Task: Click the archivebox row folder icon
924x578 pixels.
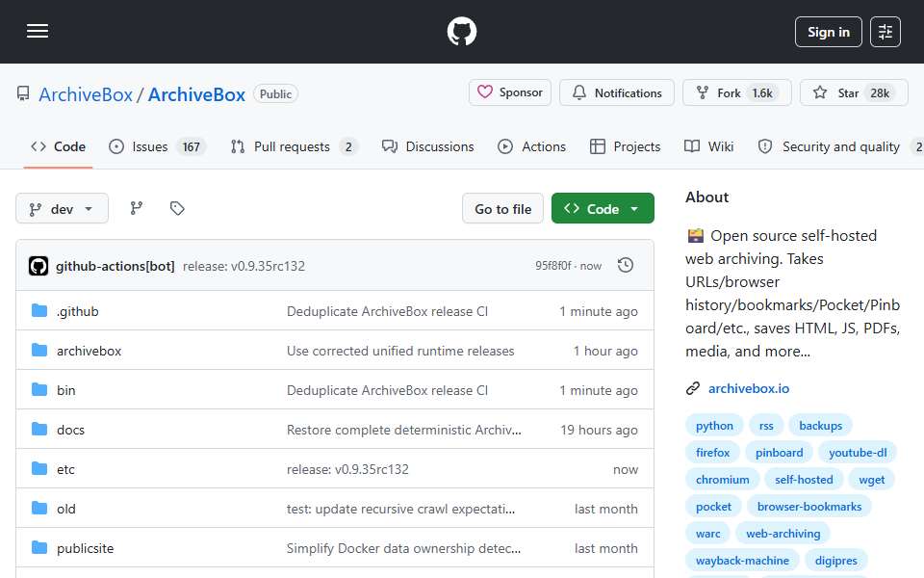Action: tap(39, 351)
